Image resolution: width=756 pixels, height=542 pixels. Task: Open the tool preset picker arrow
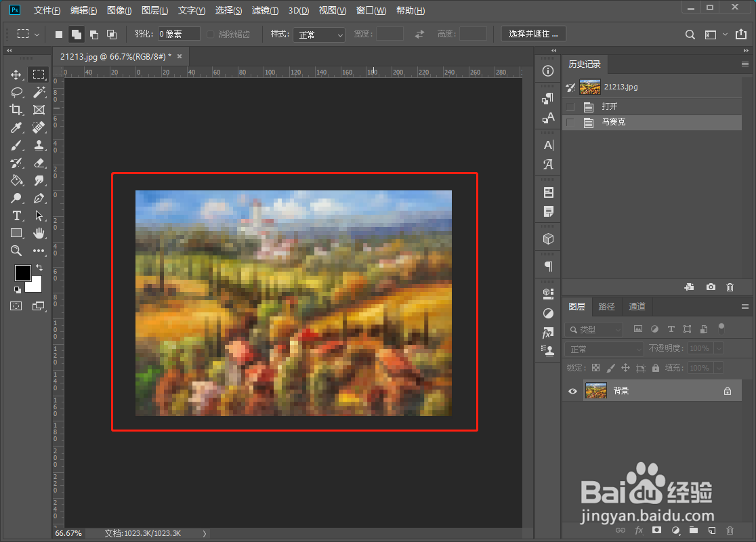click(37, 35)
